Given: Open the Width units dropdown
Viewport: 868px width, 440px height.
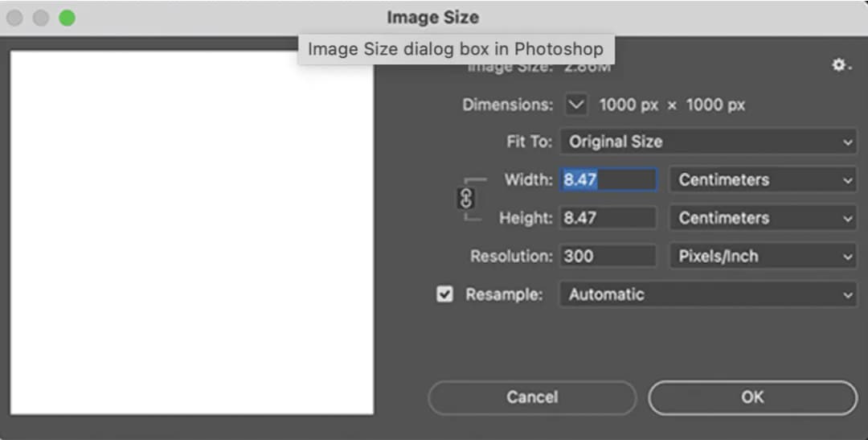Looking at the screenshot, I should tap(763, 179).
